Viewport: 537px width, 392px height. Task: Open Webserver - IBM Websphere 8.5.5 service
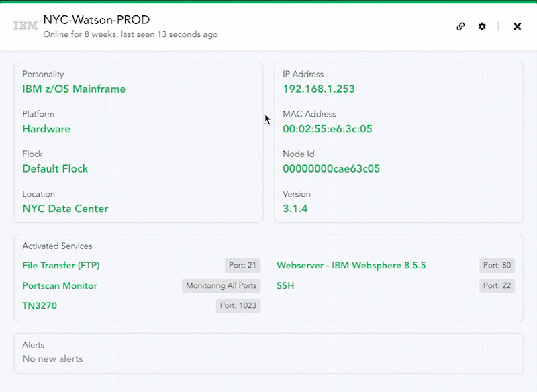click(x=351, y=265)
